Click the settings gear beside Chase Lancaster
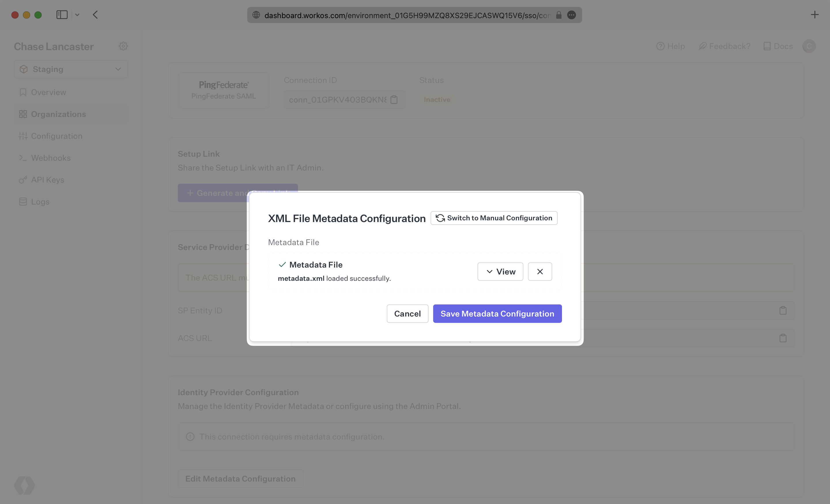Image resolution: width=830 pixels, height=504 pixels. (x=123, y=46)
